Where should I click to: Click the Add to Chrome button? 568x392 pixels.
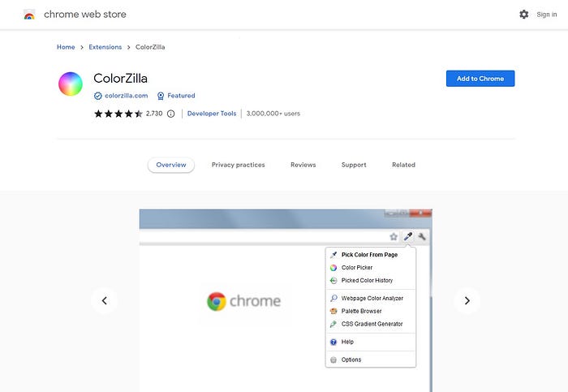tap(480, 79)
